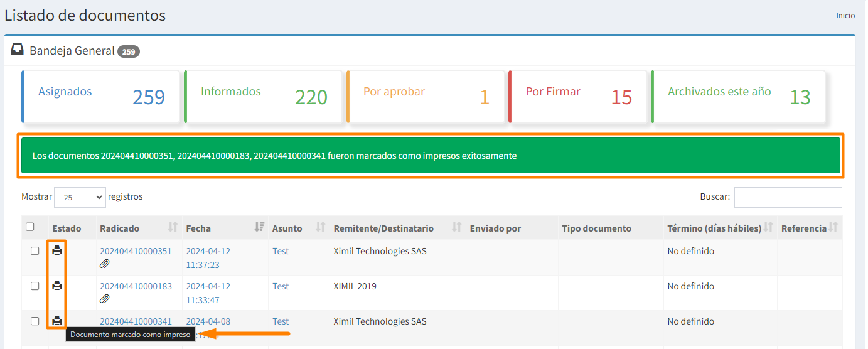
Task: Toggle the select-all checkbox in table header
Action: (x=30, y=227)
